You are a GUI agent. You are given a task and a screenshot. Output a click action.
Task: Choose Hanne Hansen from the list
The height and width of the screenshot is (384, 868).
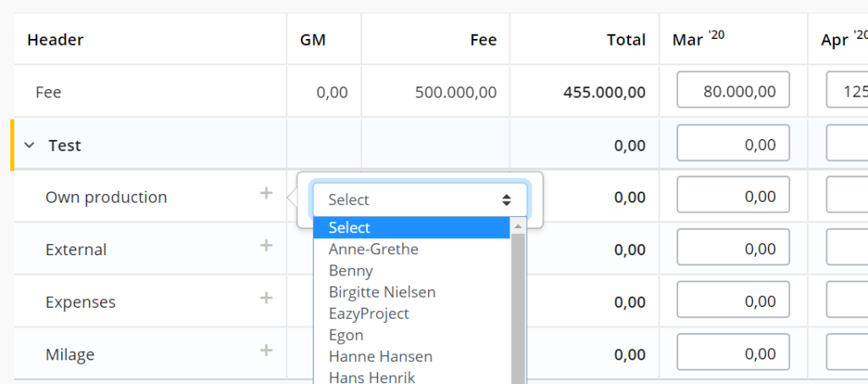pos(411,356)
